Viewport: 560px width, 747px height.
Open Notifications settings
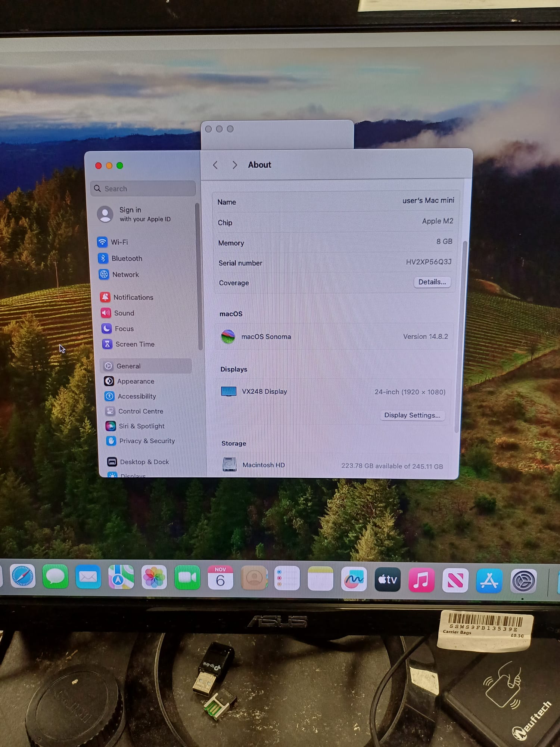(x=133, y=297)
